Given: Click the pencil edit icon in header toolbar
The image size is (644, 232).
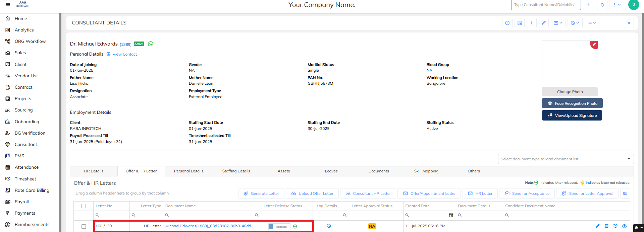Looking at the screenshot, I should pos(544,23).
